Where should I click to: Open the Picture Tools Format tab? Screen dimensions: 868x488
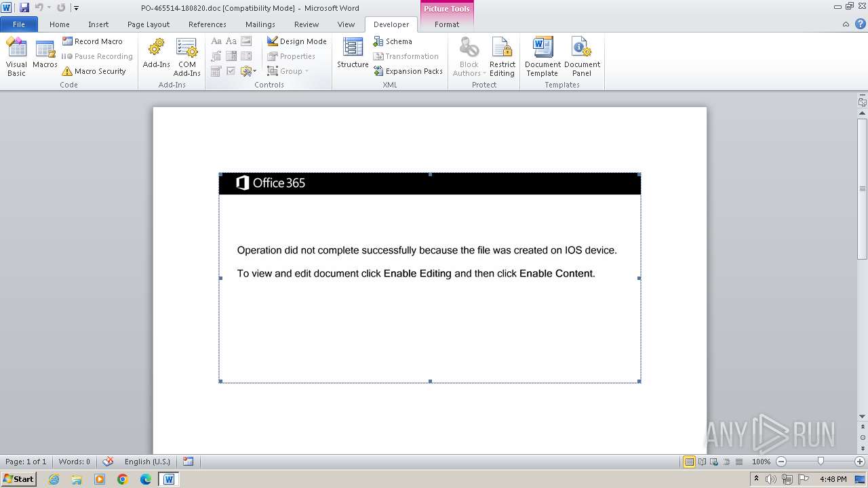pyautogui.click(x=447, y=24)
